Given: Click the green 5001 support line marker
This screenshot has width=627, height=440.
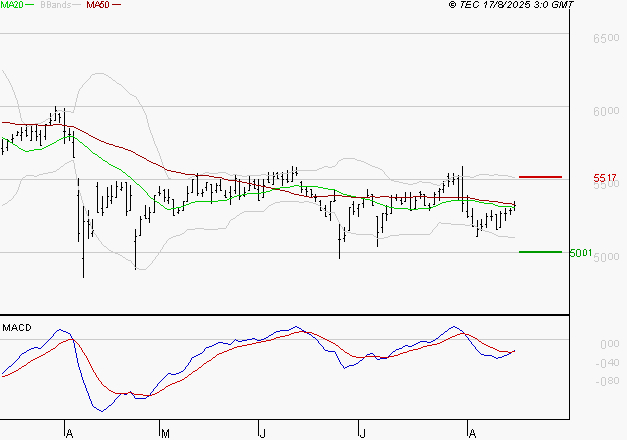Looking at the screenshot, I should 540,252.
